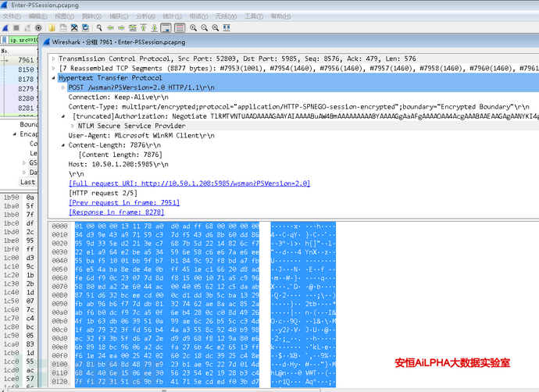Expand Transmission Control Protocol node

click(54, 59)
